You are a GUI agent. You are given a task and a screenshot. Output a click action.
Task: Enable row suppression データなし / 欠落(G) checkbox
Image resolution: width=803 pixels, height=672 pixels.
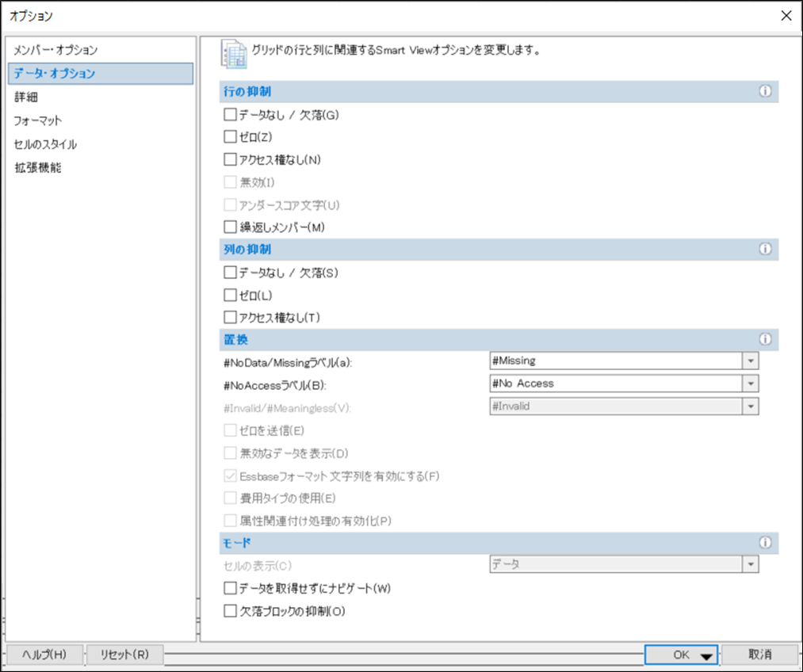click(x=231, y=116)
